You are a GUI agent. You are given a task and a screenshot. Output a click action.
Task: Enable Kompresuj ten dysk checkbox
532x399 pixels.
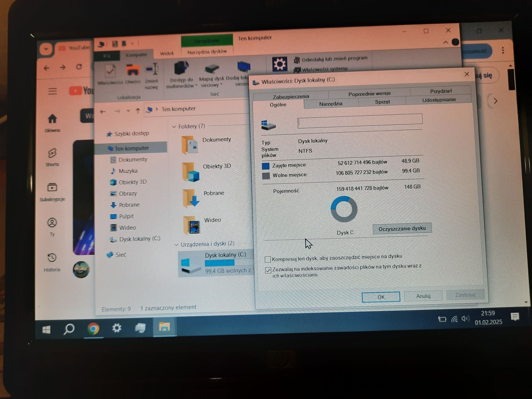[x=268, y=259]
